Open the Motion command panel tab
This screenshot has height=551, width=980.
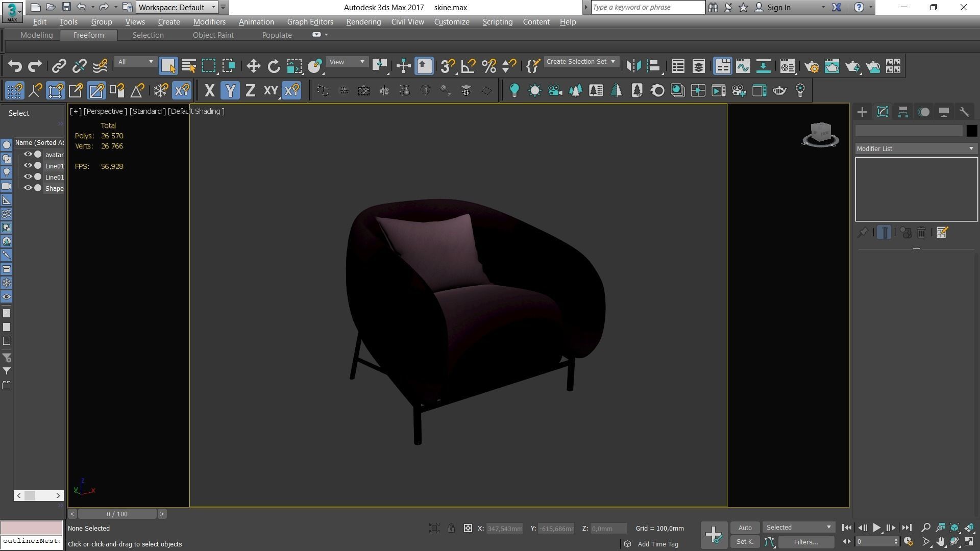tap(923, 112)
